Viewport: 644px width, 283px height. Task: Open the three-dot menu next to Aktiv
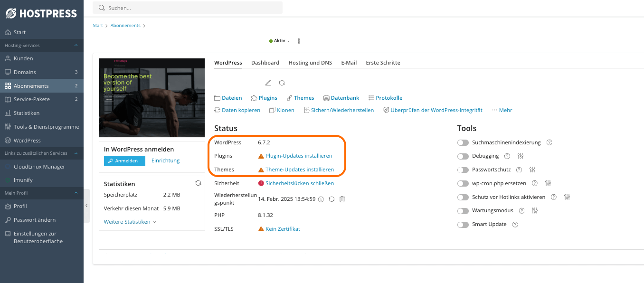[x=299, y=41]
